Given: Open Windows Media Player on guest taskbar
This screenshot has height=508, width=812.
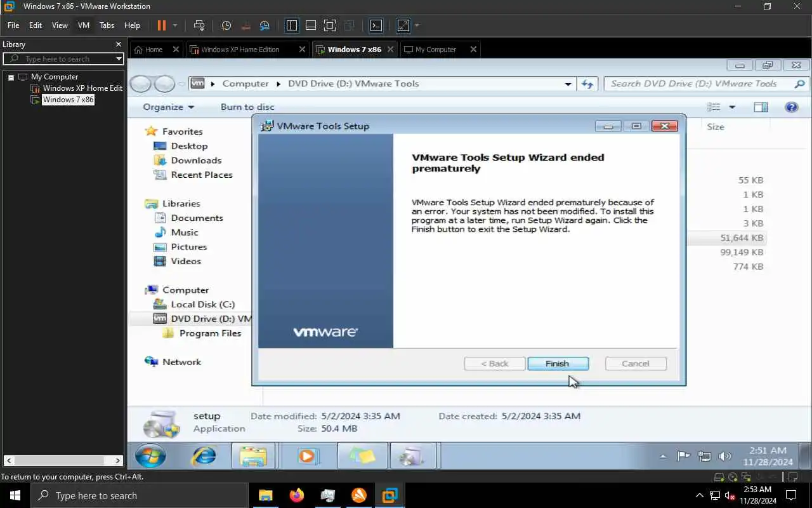Looking at the screenshot, I should pyautogui.click(x=308, y=456).
